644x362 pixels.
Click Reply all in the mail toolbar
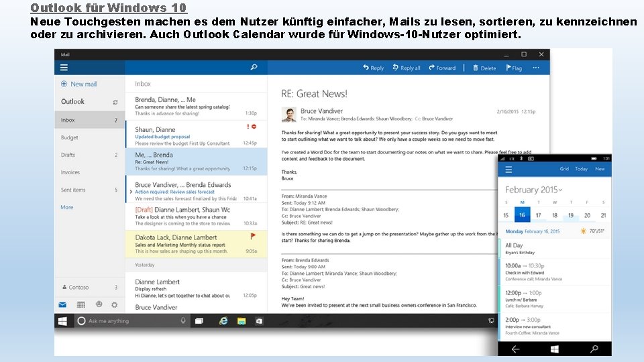pyautogui.click(x=407, y=68)
